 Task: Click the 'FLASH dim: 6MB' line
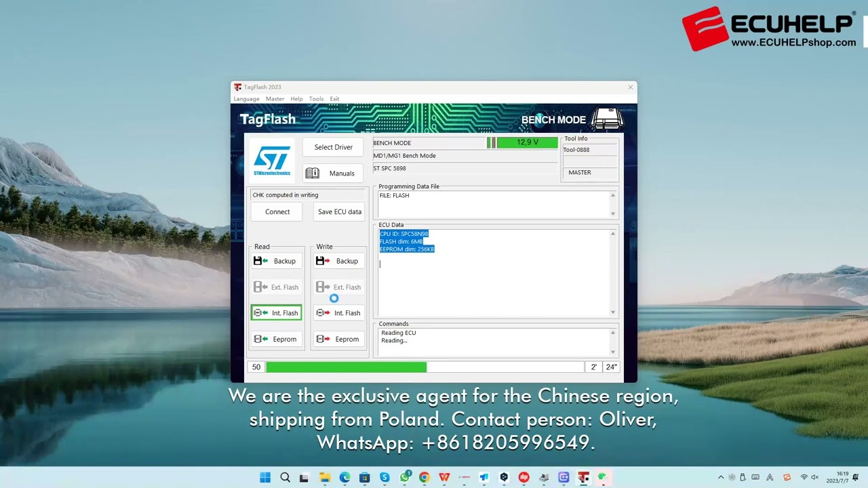[x=401, y=241]
